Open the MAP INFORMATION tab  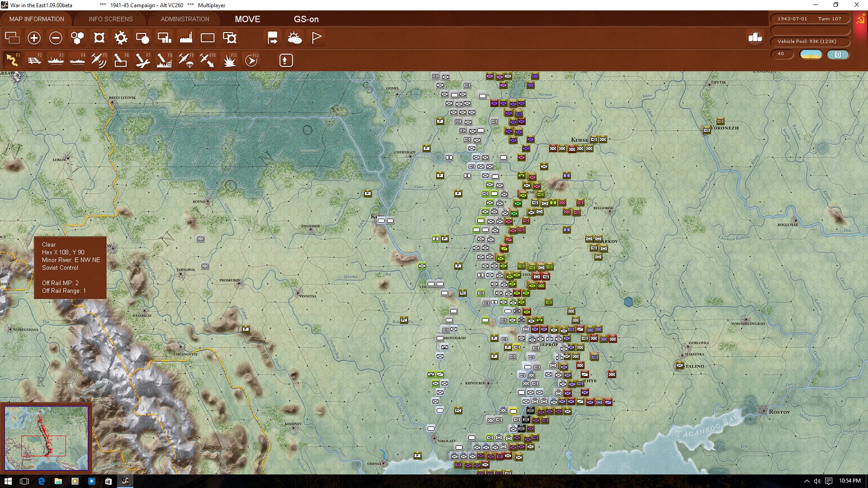tap(37, 19)
